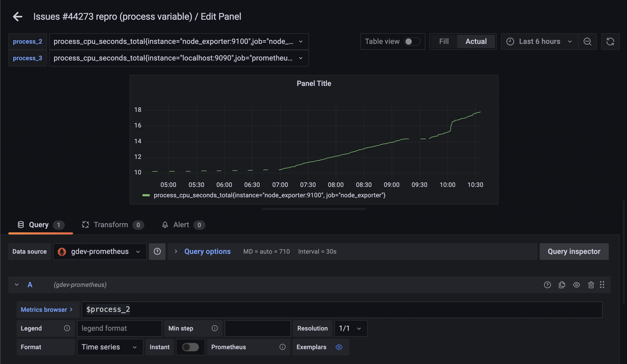
Task: Delete query A using trash icon
Action: click(x=591, y=285)
